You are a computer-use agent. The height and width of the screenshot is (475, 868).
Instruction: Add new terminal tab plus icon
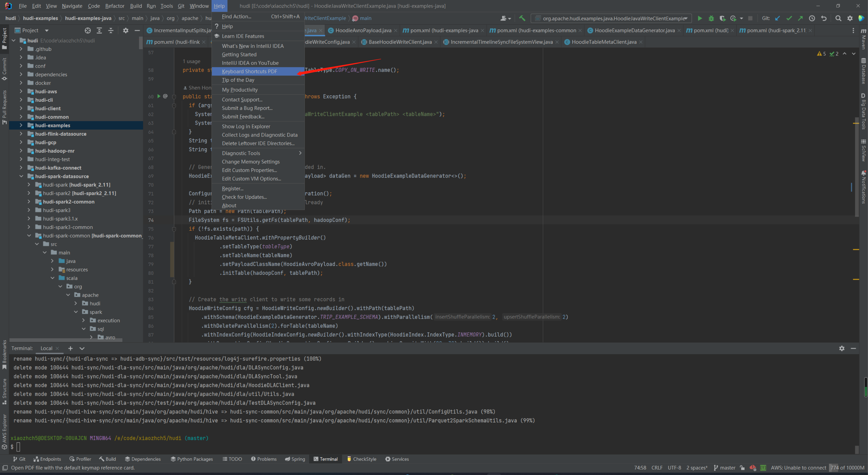click(x=70, y=348)
